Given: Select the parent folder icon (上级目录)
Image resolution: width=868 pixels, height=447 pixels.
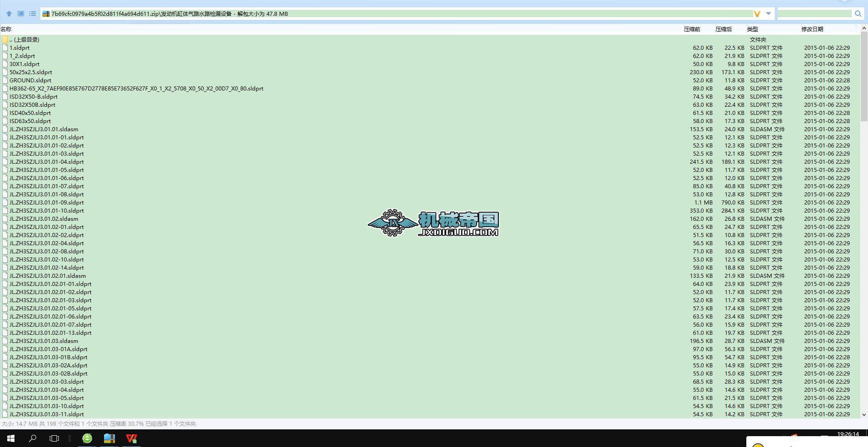Looking at the screenshot, I should click(x=5, y=40).
